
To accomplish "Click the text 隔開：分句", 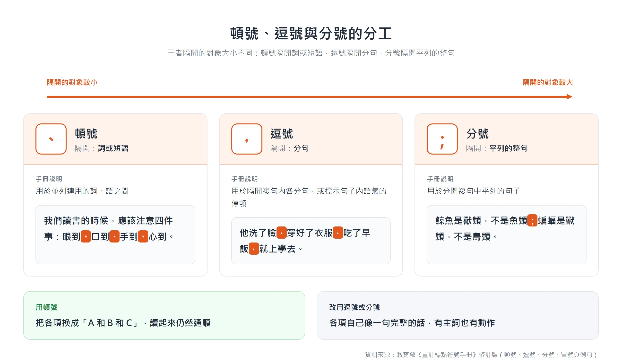I will click(290, 148).
